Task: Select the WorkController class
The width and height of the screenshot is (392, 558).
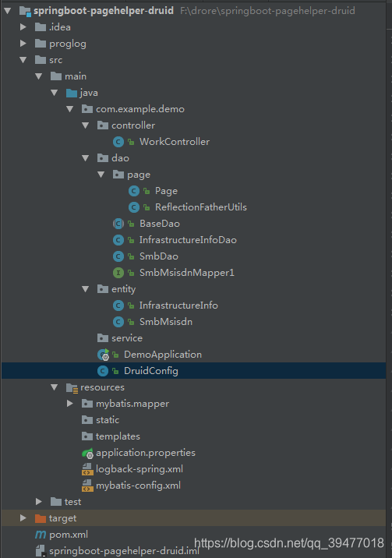Action: click(x=175, y=142)
